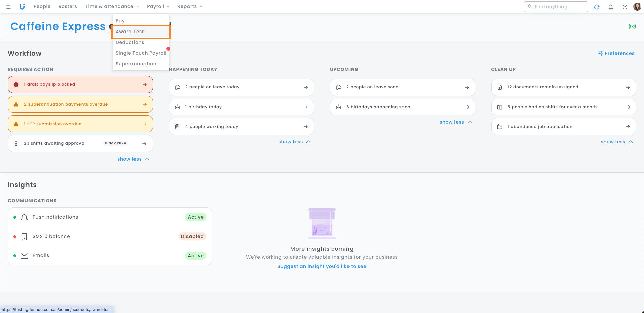The height and width of the screenshot is (313, 644).
Task: Open the notifications bell icon
Action: tap(611, 7)
